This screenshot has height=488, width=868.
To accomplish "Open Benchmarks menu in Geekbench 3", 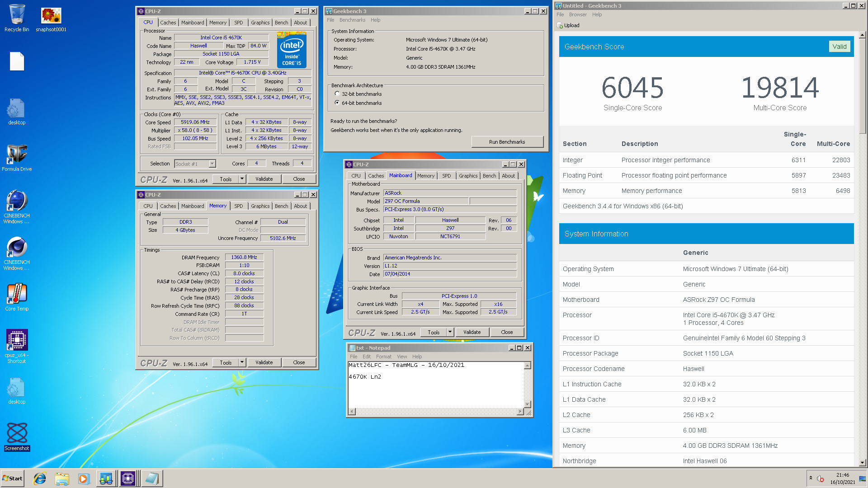I will pyautogui.click(x=352, y=20).
